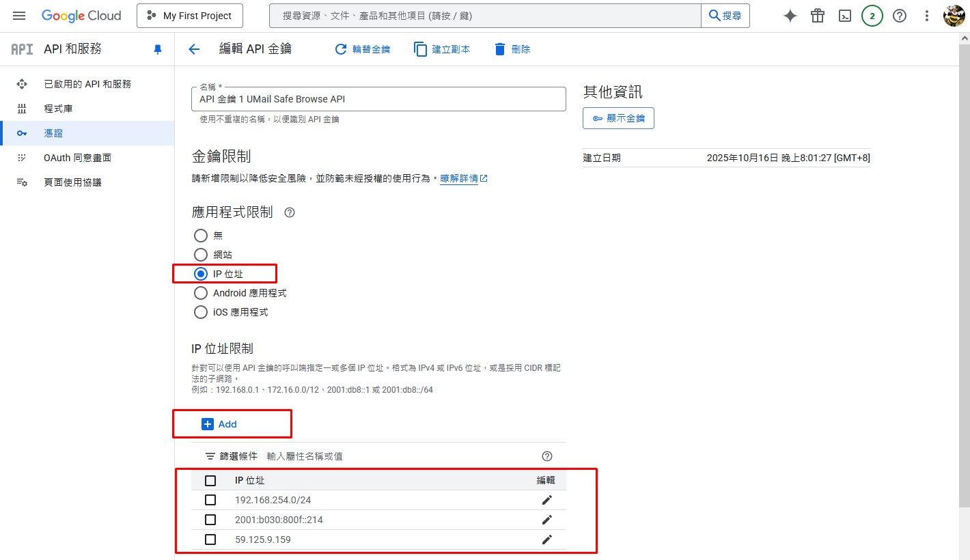This screenshot has width=970, height=560.
Task: Open the help question mark icon
Action: [900, 16]
